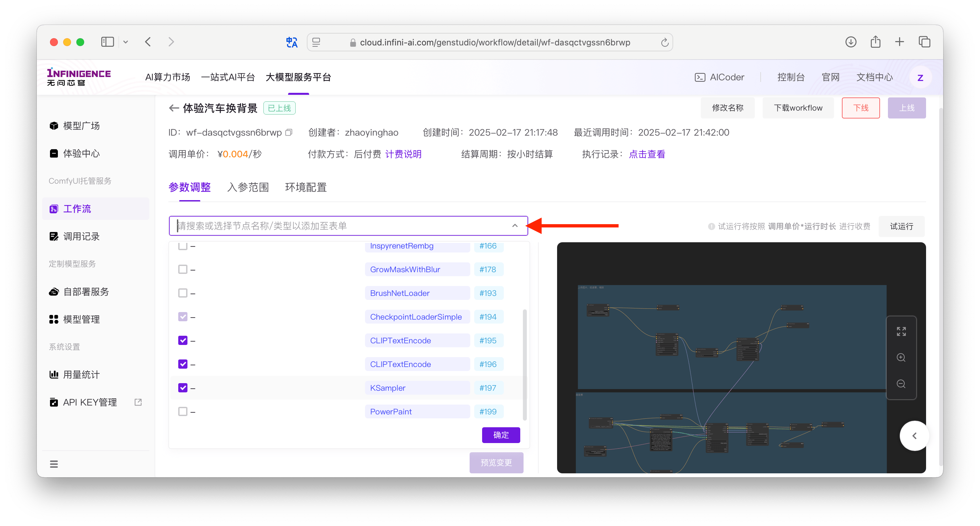
Task: Click the 修改名称 button
Action: click(727, 108)
